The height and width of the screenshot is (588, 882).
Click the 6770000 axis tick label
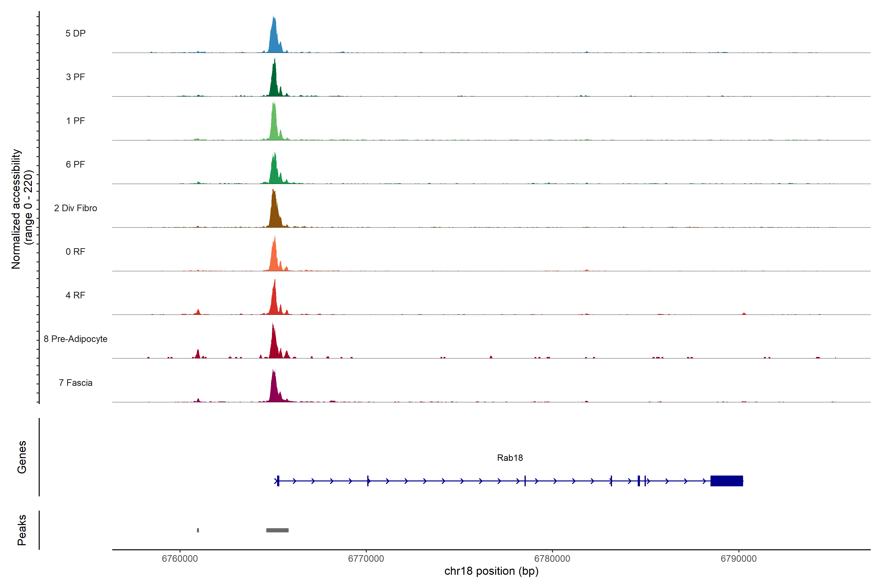click(366, 558)
